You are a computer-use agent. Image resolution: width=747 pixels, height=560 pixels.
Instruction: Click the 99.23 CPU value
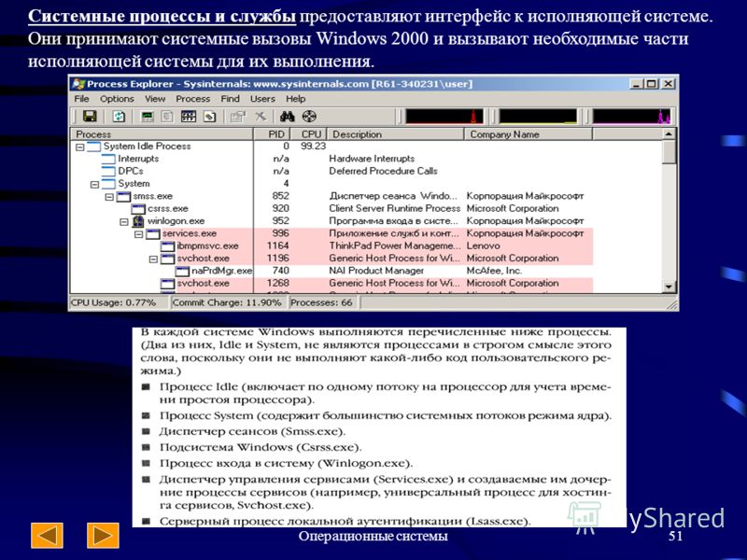(x=313, y=147)
